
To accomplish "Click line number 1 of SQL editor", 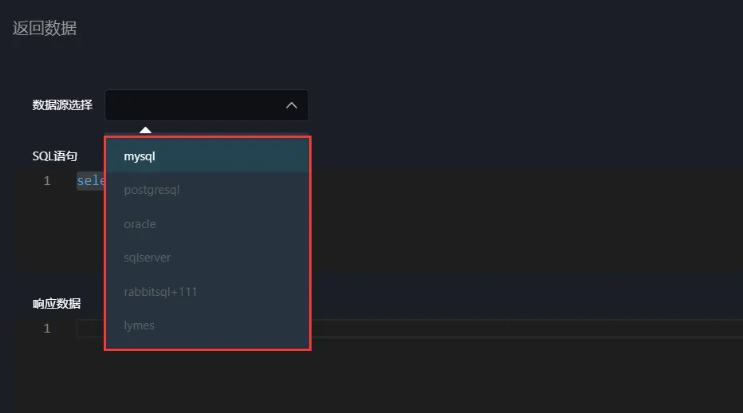I will [x=47, y=181].
